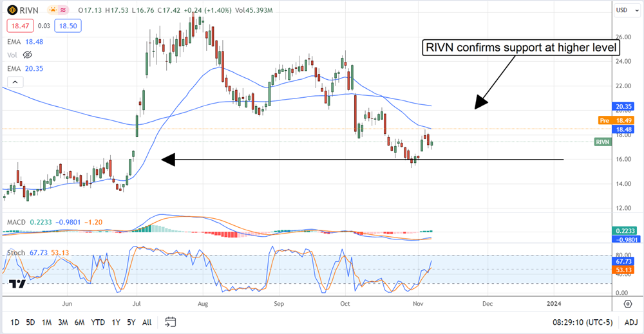
Task: Open the USD currency dropdown
Action: (x=621, y=10)
